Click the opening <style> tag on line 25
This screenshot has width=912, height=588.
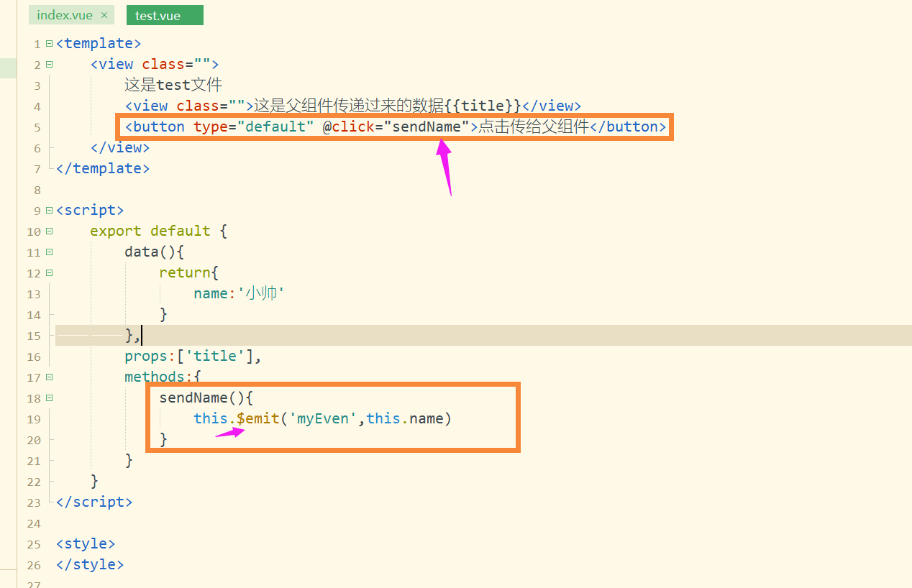pyautogui.click(x=86, y=543)
